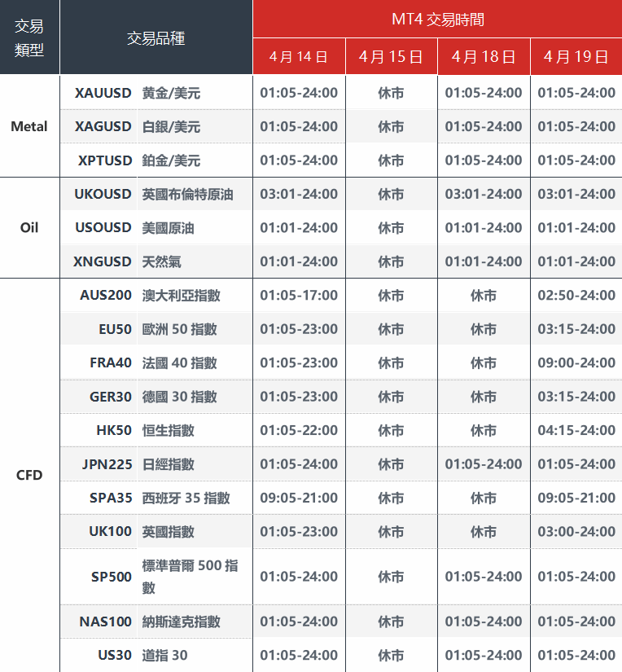Select 標準普爾 500 指數 description
This screenshot has width=622, height=672.
(x=190, y=577)
